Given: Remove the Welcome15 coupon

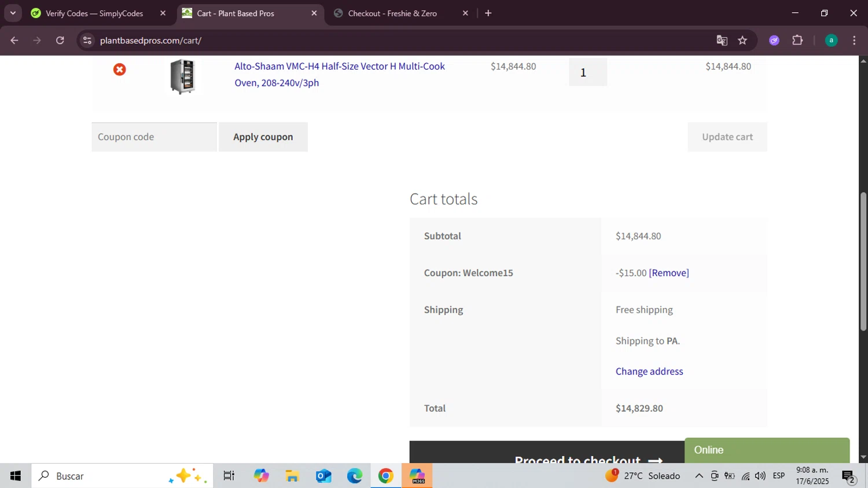Looking at the screenshot, I should pyautogui.click(x=669, y=273).
